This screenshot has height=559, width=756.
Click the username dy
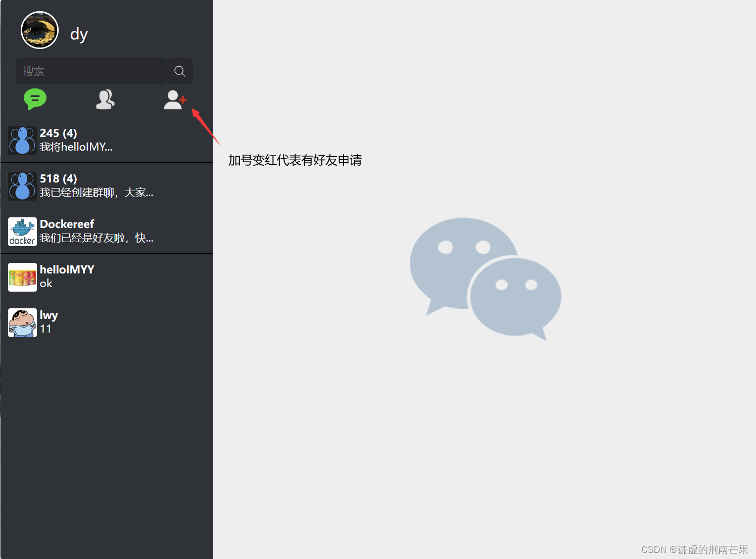coord(79,34)
